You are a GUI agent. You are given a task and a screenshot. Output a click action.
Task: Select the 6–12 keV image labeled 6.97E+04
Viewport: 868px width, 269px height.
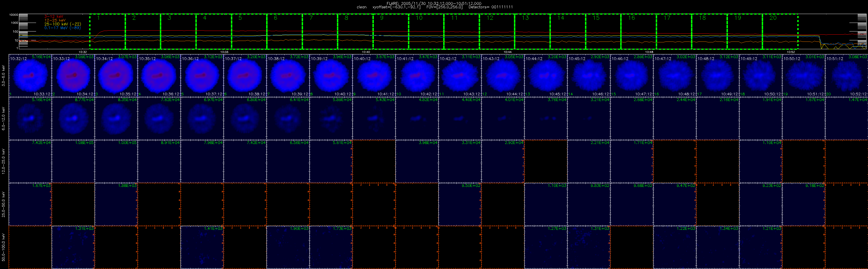point(202,118)
